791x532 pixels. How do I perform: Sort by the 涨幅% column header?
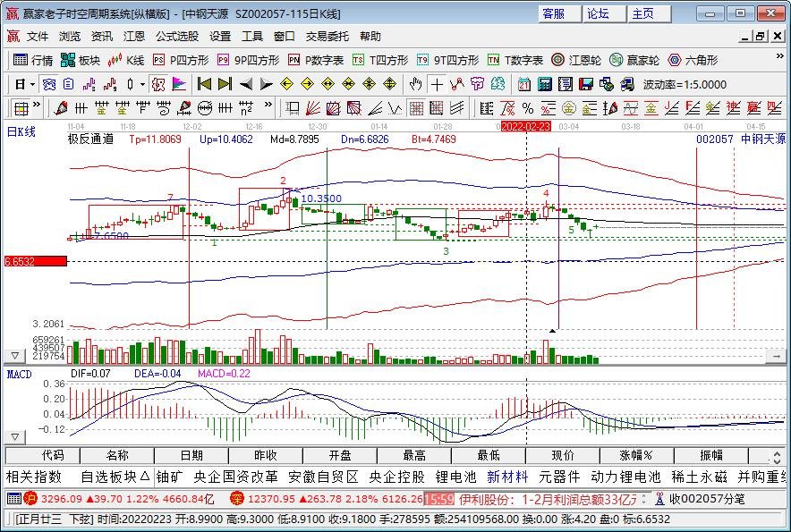click(636, 456)
